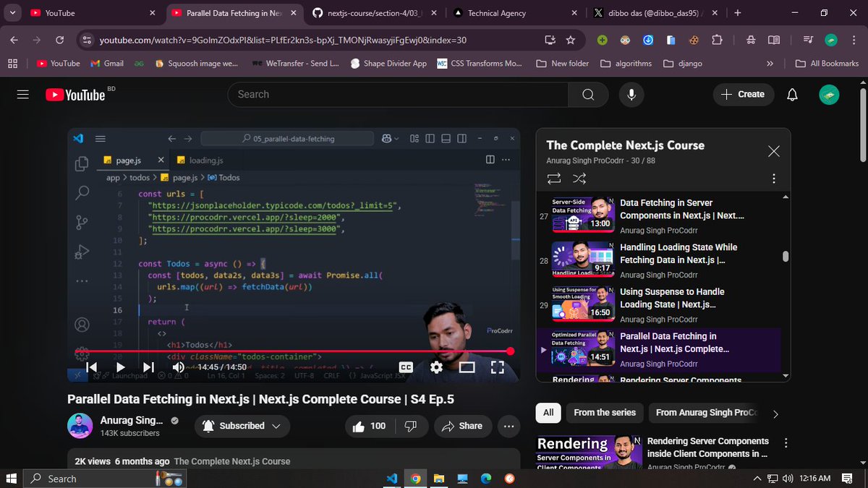This screenshot has height=488, width=868.
Task: Open the algorithms bookmark folder
Action: (625, 64)
